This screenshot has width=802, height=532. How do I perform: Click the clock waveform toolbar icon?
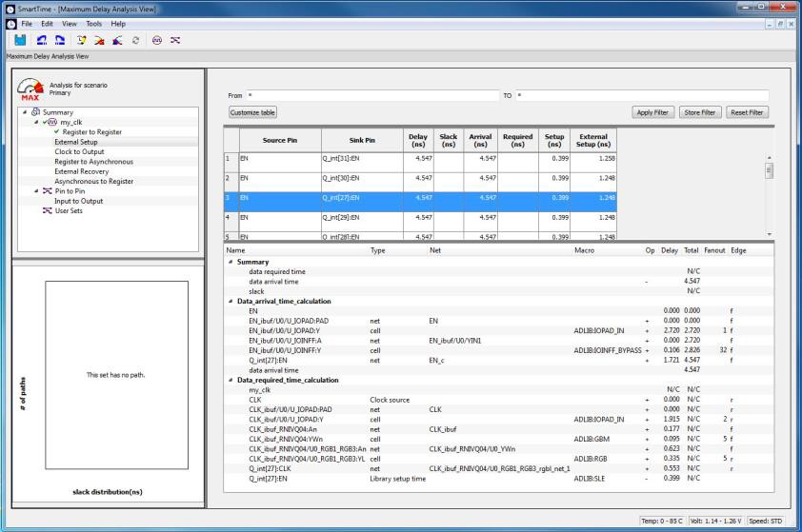pyautogui.click(x=156, y=40)
